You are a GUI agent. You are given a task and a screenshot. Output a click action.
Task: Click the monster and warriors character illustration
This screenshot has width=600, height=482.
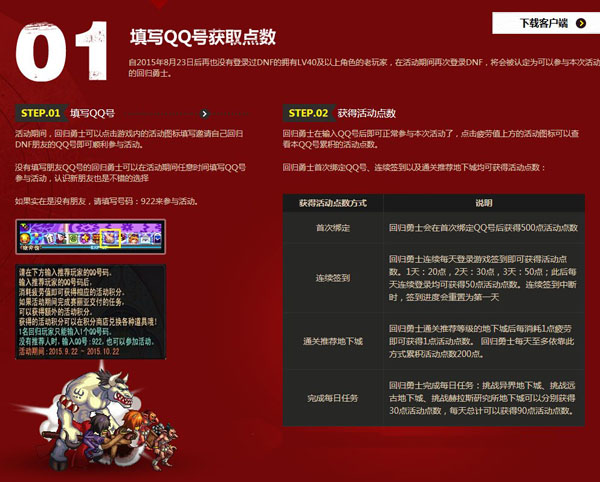[x=98, y=417]
